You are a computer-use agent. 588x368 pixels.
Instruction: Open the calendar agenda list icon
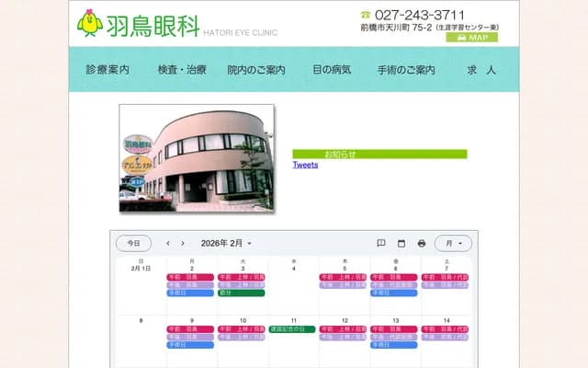[381, 243]
